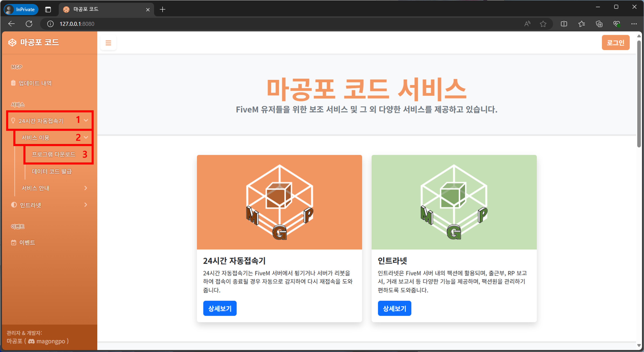Close the 마공포 코드 tab

tap(148, 10)
